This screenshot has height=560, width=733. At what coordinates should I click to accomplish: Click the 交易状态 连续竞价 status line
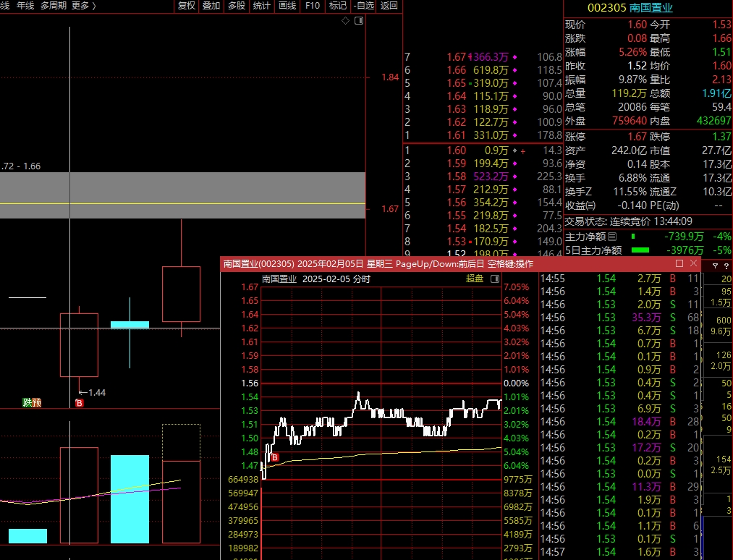(629, 221)
